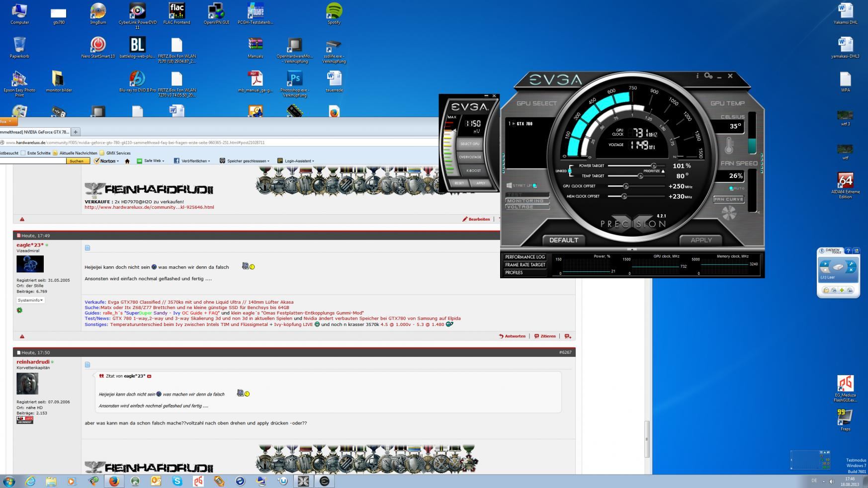
Task: Click the thermometer icon under GPU Temp
Action: pos(729,146)
